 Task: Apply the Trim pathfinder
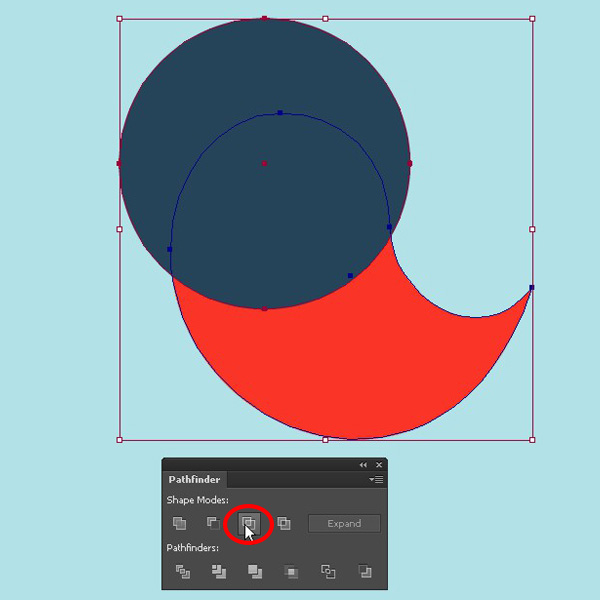(219, 572)
